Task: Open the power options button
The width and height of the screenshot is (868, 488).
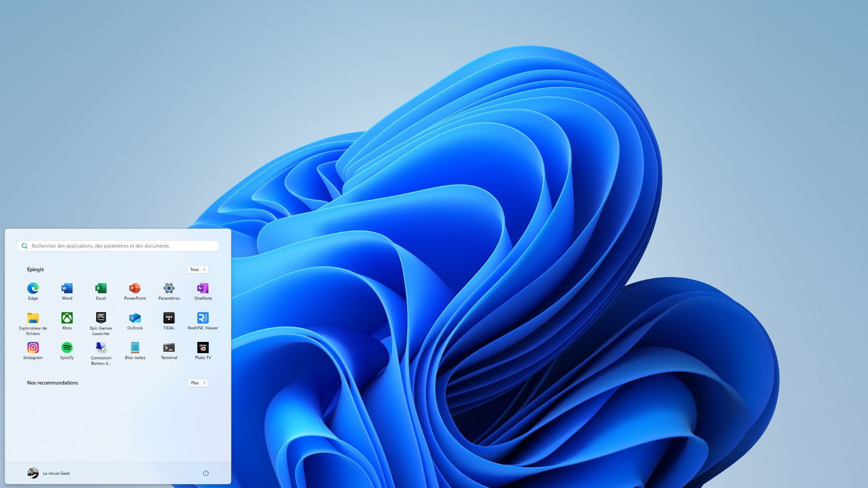Action: coord(206,473)
